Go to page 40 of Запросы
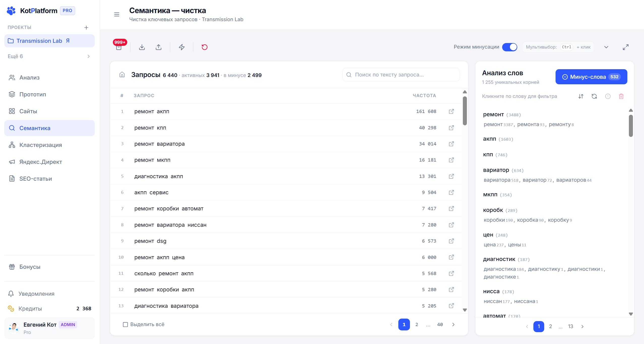This screenshot has height=344, width=644. pos(440,325)
